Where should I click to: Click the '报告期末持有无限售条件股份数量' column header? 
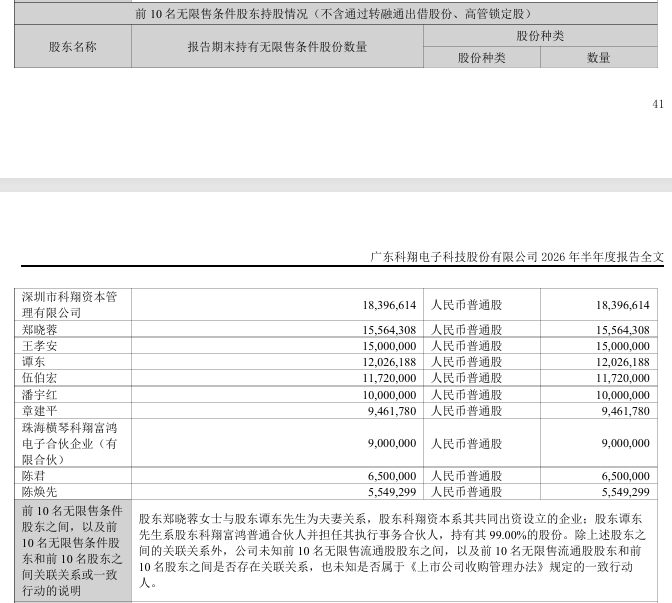(277, 46)
